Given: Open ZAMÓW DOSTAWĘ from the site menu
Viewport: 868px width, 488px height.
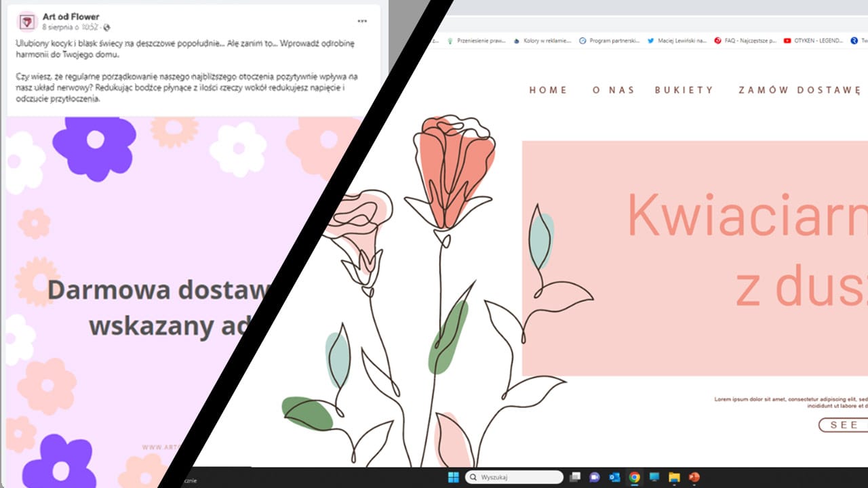Looking at the screenshot, I should (799, 90).
